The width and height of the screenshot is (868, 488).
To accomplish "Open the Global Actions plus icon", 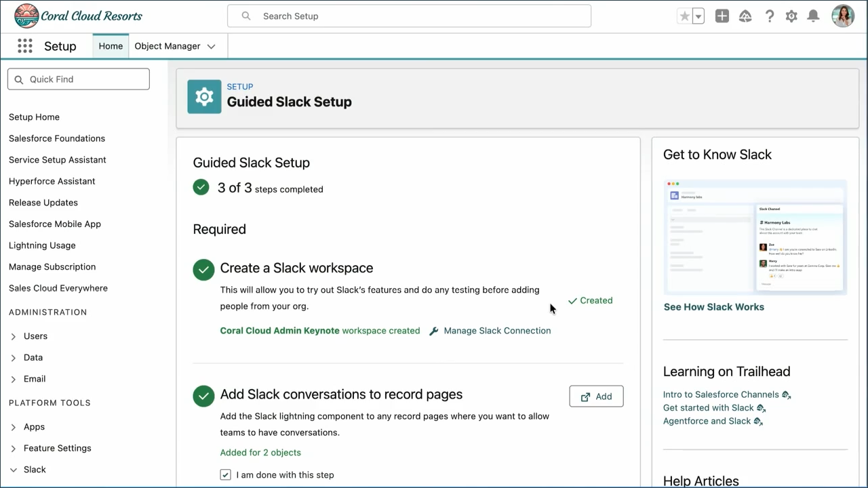I will click(722, 16).
